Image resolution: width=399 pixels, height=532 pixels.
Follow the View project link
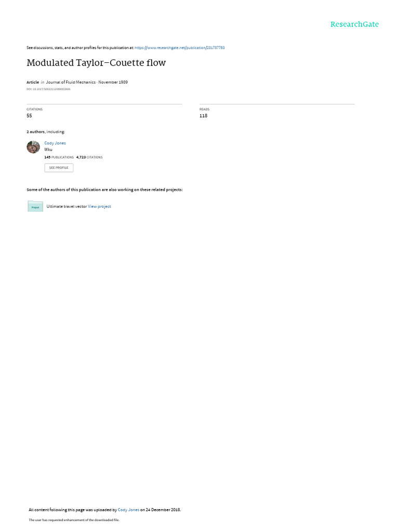[x=99, y=206]
